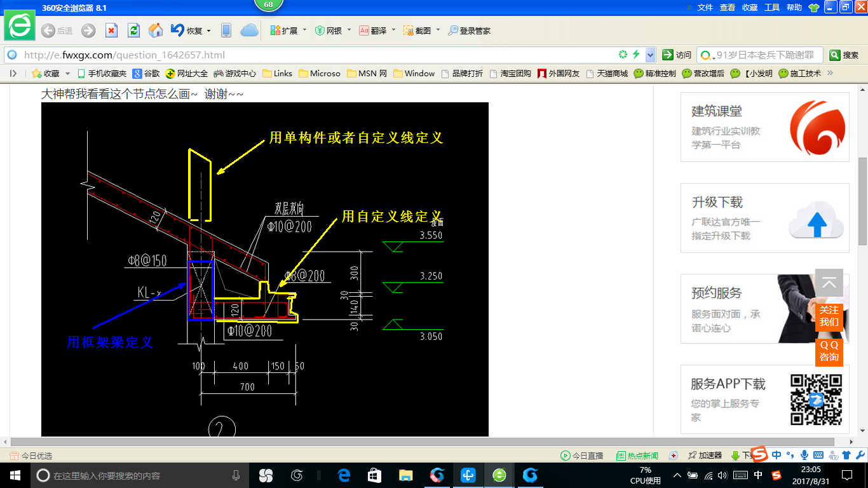
Task: Expand the 翻译 dropdown arrow
Action: pyautogui.click(x=393, y=30)
